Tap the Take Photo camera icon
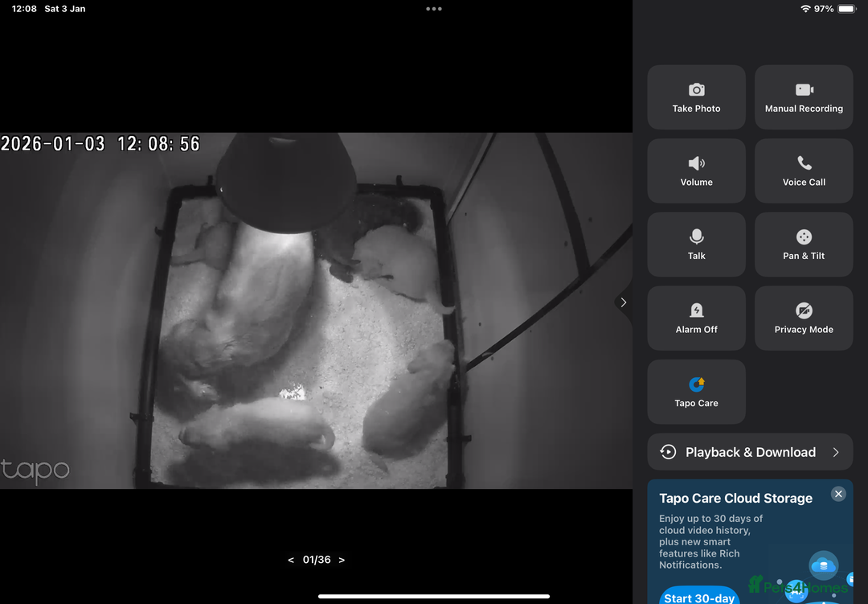Screen dimensions: 868x604 tap(696, 90)
